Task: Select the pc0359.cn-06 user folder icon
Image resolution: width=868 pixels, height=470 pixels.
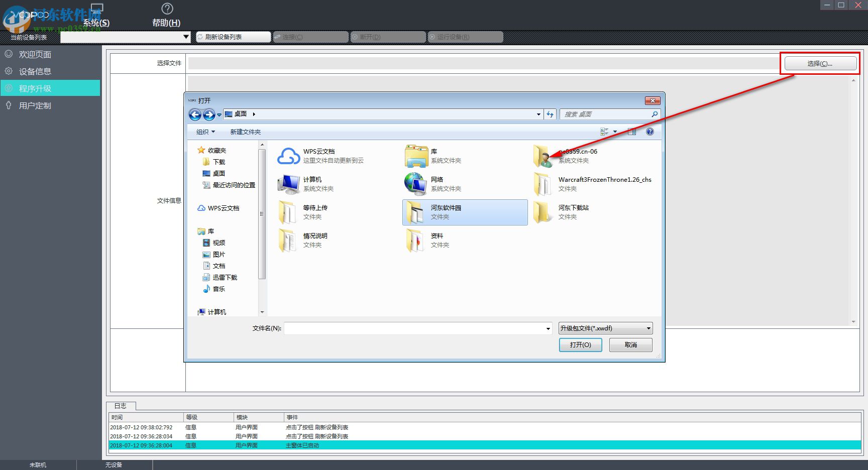Action: (x=543, y=156)
